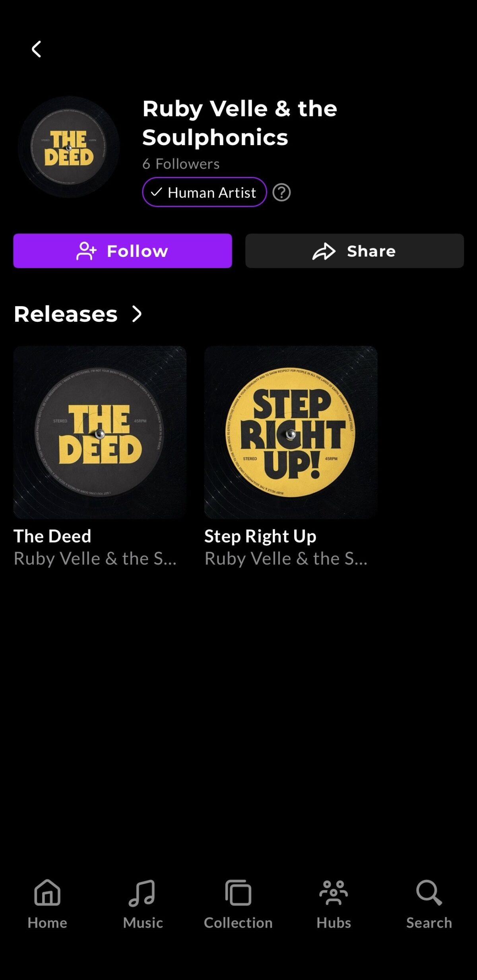The image size is (477, 980).
Task: Tap the artist profile picture
Action: (69, 147)
